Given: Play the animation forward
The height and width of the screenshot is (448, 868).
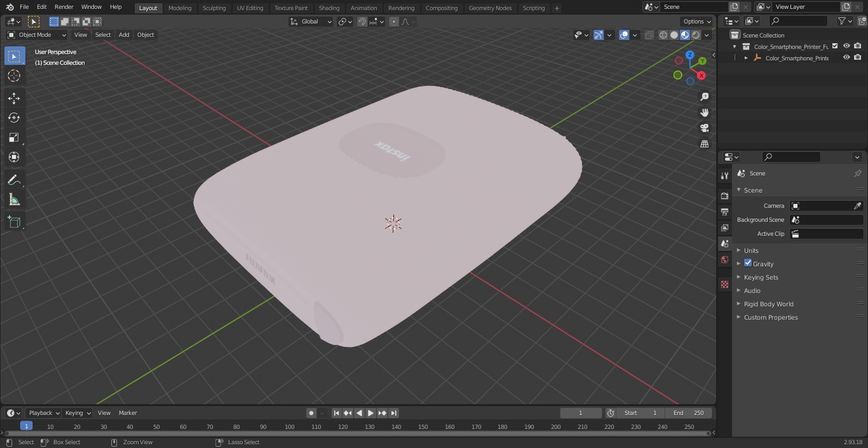Looking at the screenshot, I should click(x=370, y=413).
